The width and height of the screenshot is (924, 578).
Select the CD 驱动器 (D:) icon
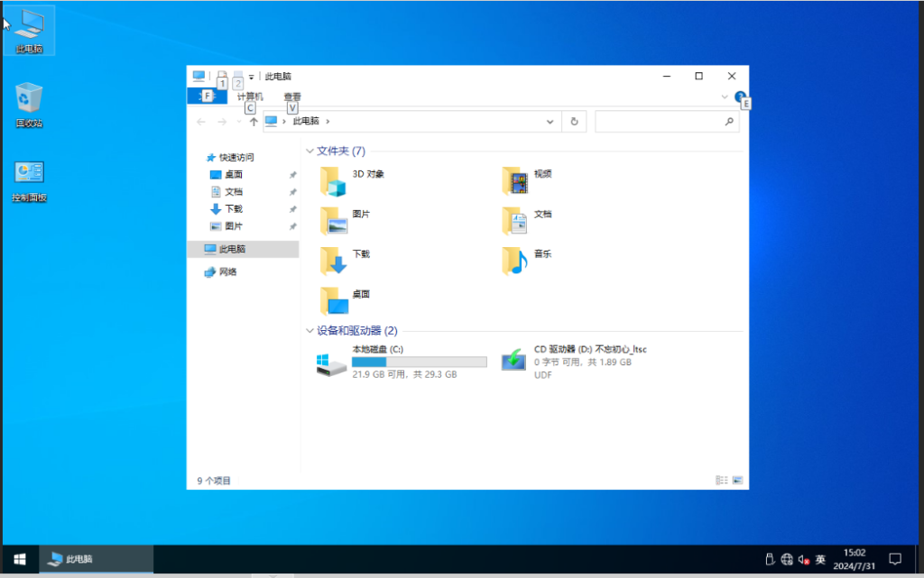coord(513,359)
